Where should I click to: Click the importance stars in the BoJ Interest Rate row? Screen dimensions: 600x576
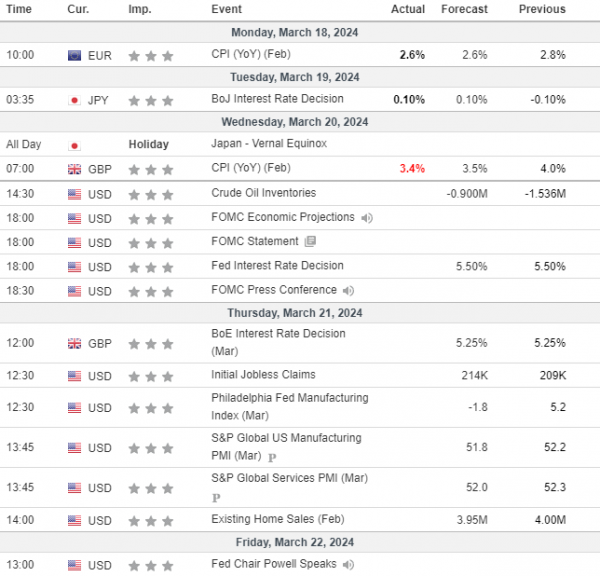pyautogui.click(x=151, y=101)
